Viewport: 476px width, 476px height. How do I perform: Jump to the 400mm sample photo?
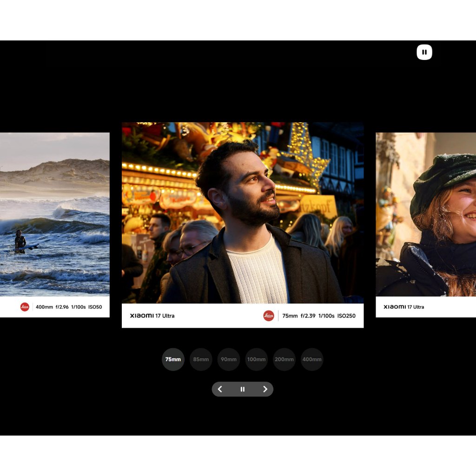[x=312, y=359]
